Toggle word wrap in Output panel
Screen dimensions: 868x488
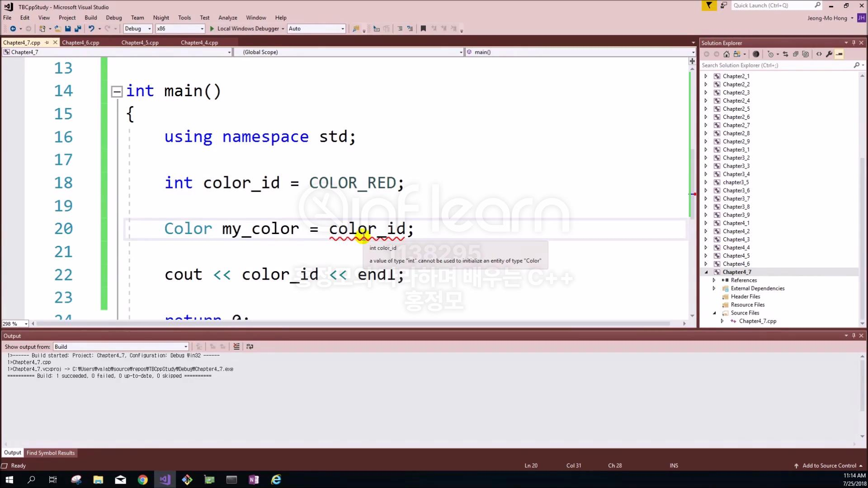coord(250,347)
